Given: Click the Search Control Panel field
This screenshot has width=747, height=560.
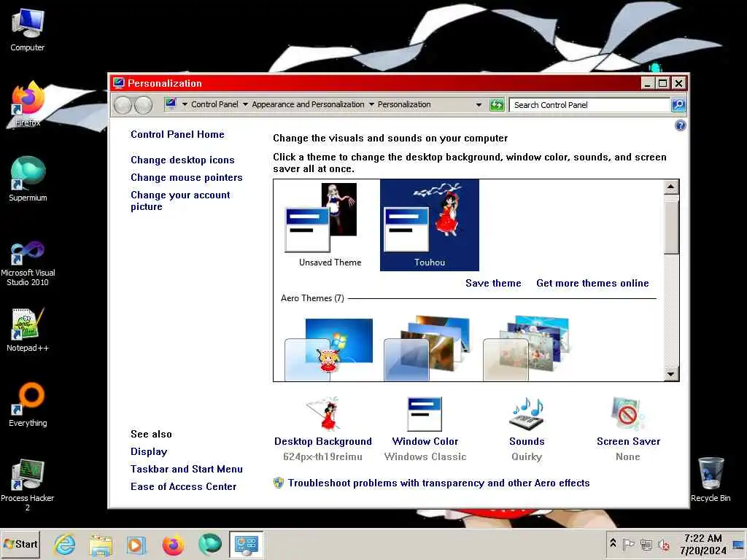Looking at the screenshot, I should pyautogui.click(x=589, y=105).
